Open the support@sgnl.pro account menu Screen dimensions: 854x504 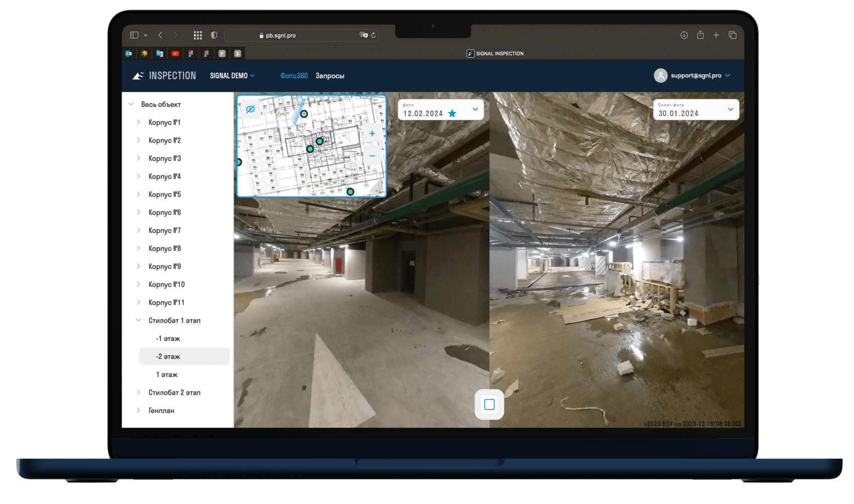tap(692, 76)
